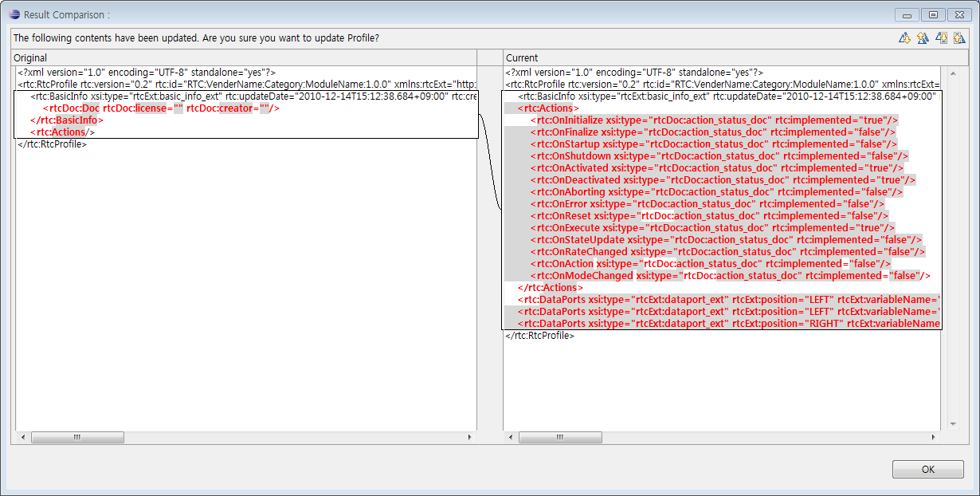Viewport: 980px width, 496px height.
Task: Select the rtc:OnExecute line
Action: (x=712, y=228)
